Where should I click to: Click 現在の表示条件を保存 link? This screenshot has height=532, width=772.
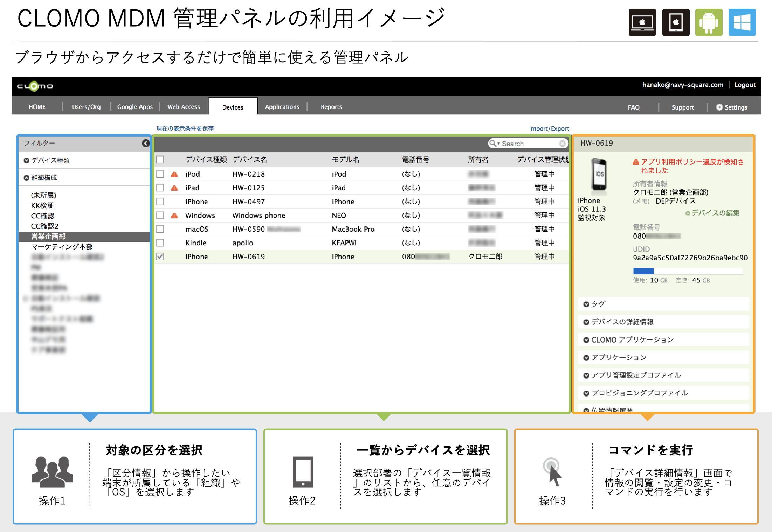[x=185, y=128]
